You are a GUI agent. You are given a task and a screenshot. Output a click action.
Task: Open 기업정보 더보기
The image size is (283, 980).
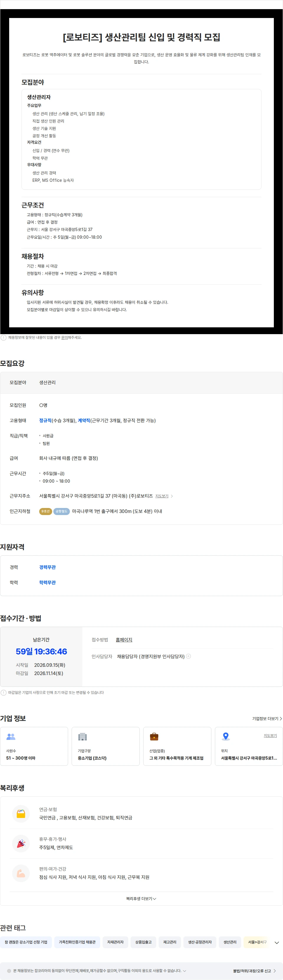[267, 719]
